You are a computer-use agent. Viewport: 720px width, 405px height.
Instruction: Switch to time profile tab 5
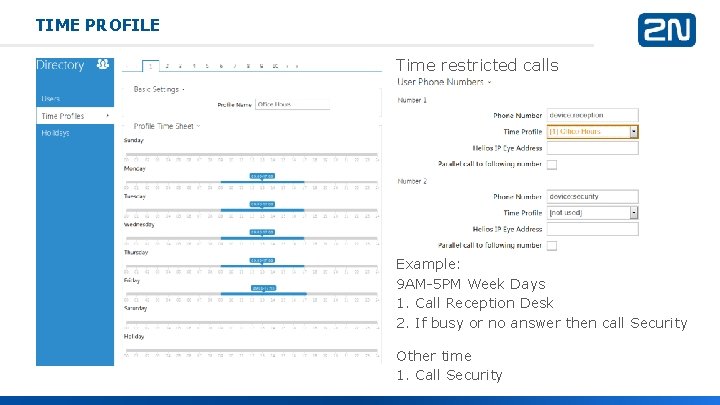click(x=208, y=66)
